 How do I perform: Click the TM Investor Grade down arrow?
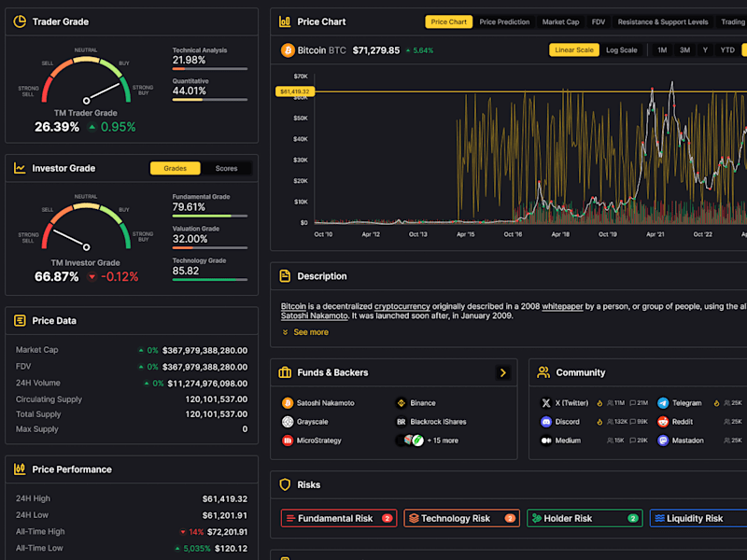(92, 276)
